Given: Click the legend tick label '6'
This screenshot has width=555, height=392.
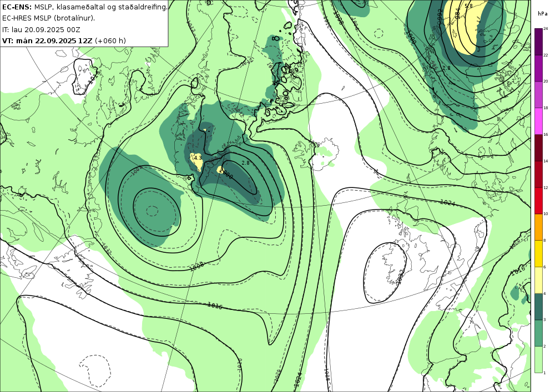Looking at the screenshot, I should coord(545,267).
